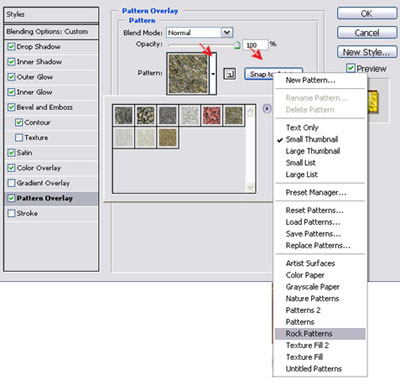Image resolution: width=400 pixels, height=390 pixels.
Task: Choose Replace Patterns menu item
Action: [x=318, y=245]
